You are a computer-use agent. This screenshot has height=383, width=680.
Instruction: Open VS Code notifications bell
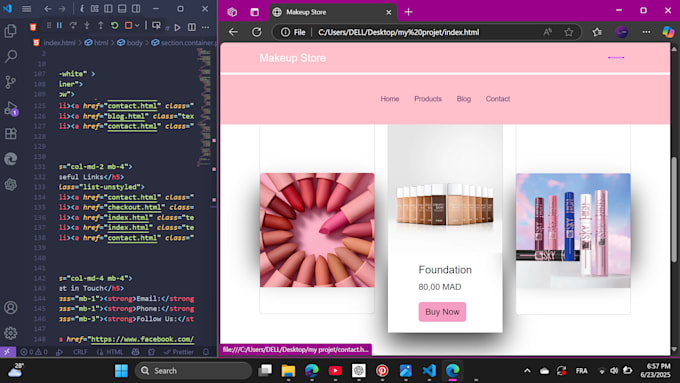[206, 352]
